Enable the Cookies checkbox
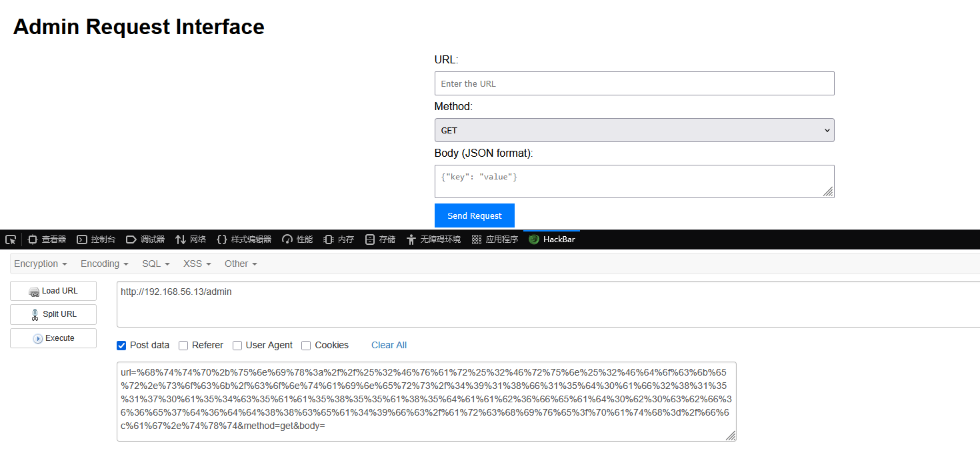This screenshot has height=457, width=980. 306,346
